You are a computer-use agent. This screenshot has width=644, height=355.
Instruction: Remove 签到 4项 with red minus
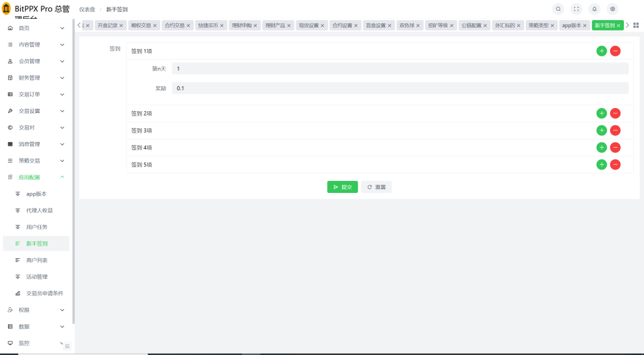click(x=615, y=147)
